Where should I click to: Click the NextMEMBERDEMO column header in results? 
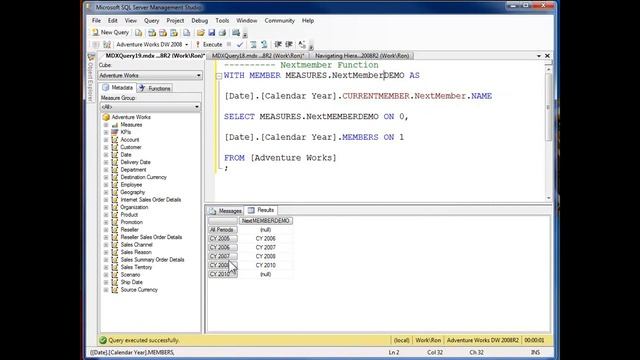[x=265, y=221]
